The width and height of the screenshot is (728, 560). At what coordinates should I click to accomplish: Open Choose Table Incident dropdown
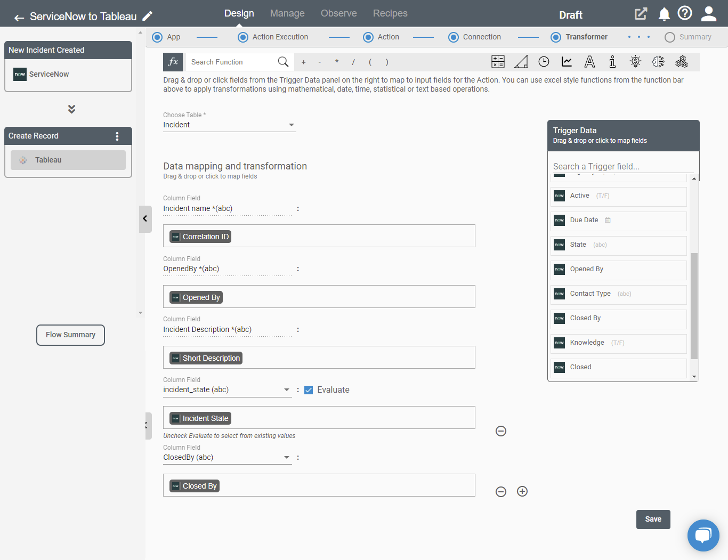tap(229, 125)
